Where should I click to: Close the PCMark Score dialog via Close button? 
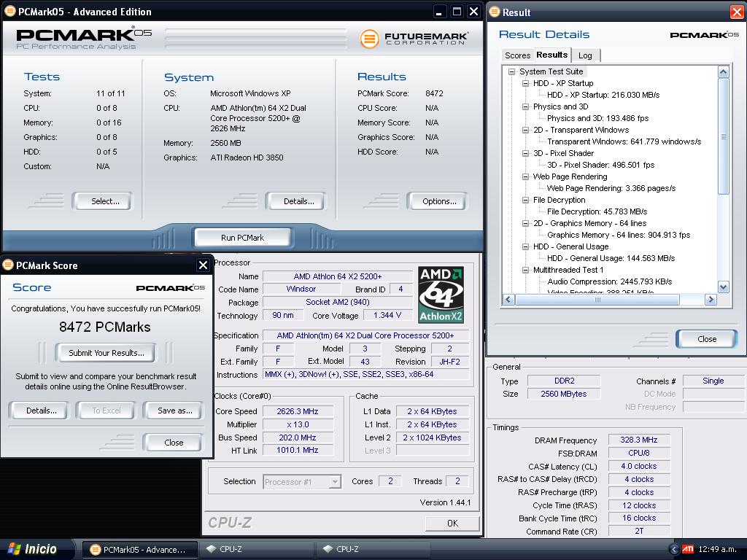pyautogui.click(x=172, y=443)
